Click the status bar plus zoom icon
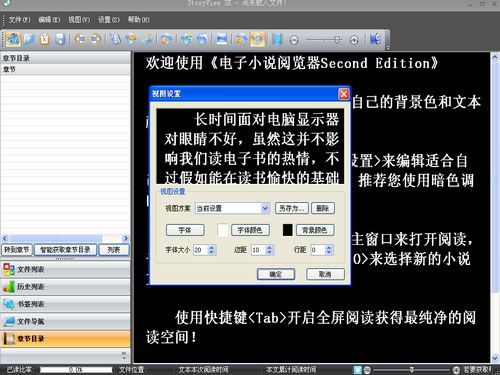The height and width of the screenshot is (375, 500). point(456,370)
